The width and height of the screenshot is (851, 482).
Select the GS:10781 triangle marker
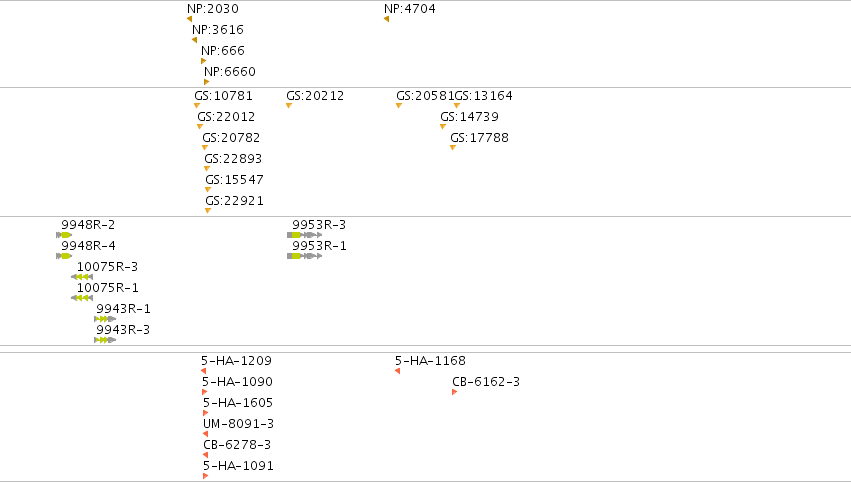pyautogui.click(x=197, y=105)
